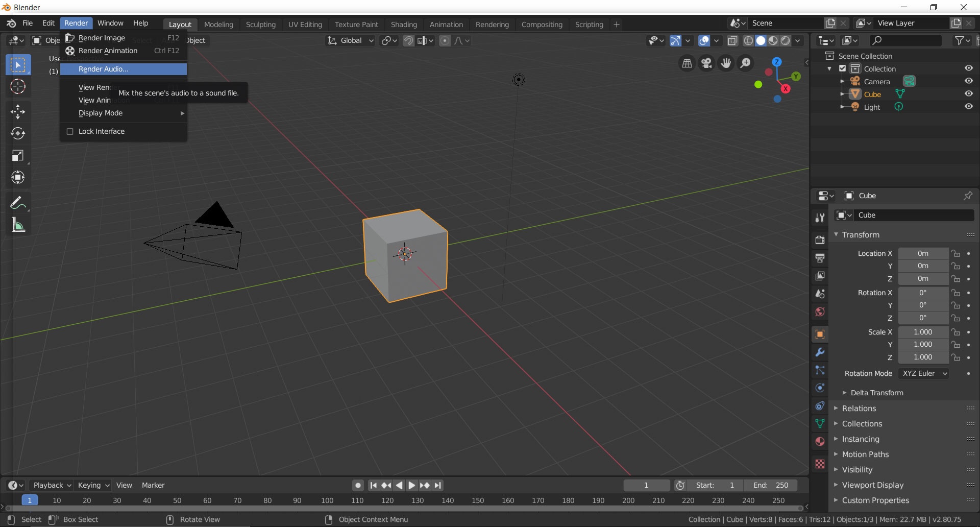Open the Rotation Mode XYZ Euler dropdown
Viewport: 980px width, 527px height.
[x=923, y=373]
